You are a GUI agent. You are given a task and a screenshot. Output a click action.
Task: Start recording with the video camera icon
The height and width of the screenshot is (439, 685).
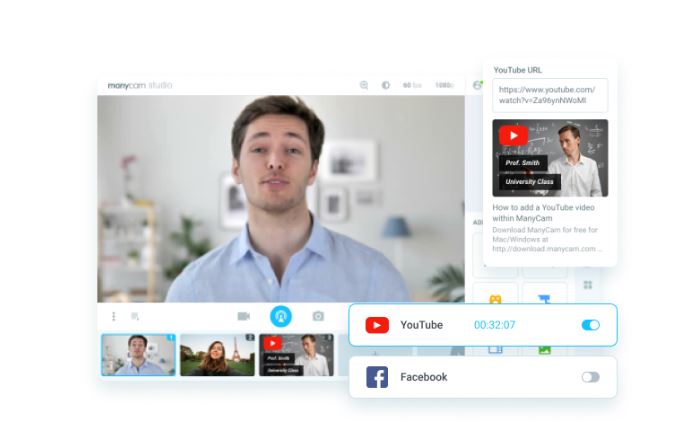tap(243, 316)
